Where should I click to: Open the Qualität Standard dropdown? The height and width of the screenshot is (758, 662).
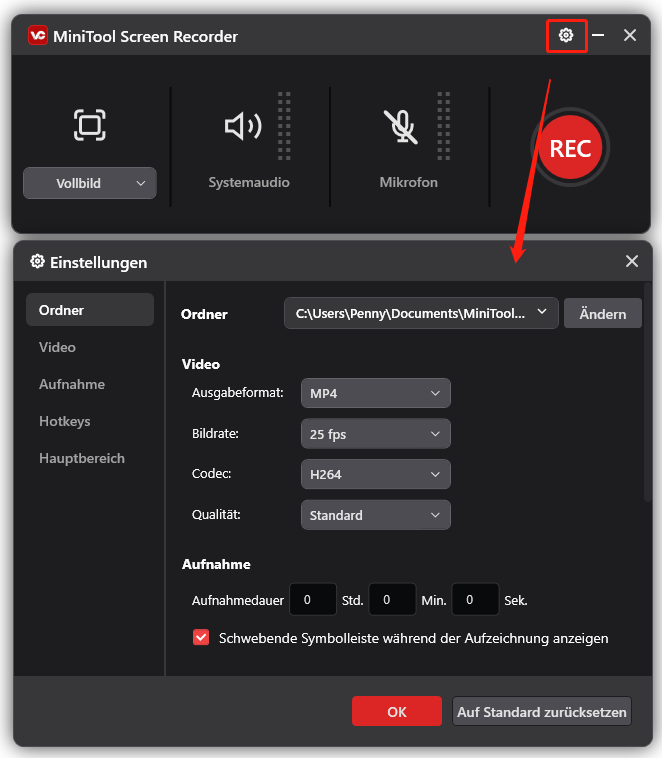pos(376,515)
